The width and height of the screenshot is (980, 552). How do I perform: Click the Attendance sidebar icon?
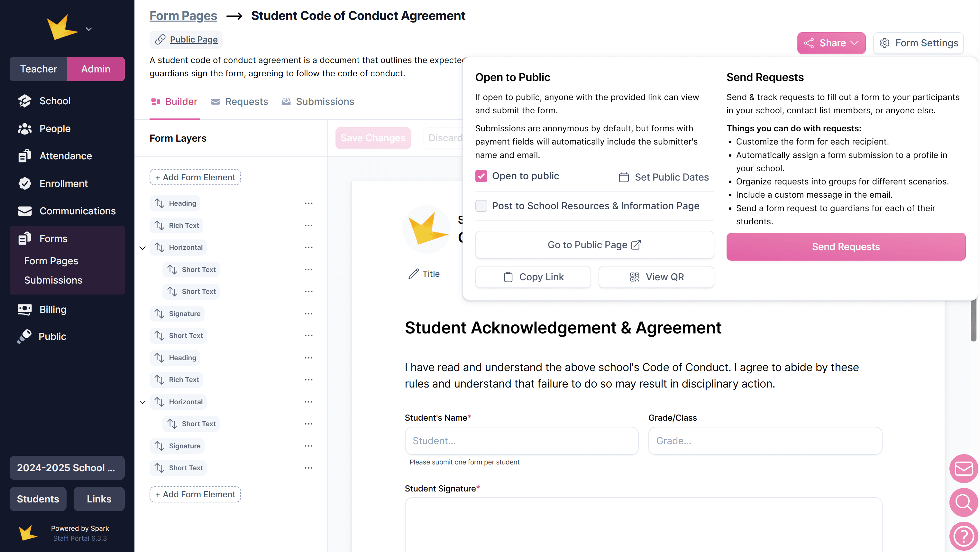[x=25, y=156]
